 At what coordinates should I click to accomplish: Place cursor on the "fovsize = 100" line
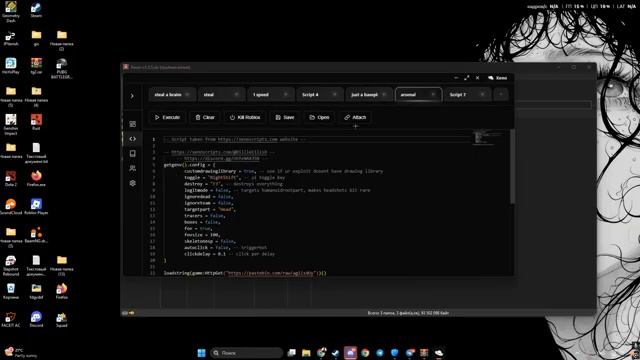pos(202,235)
